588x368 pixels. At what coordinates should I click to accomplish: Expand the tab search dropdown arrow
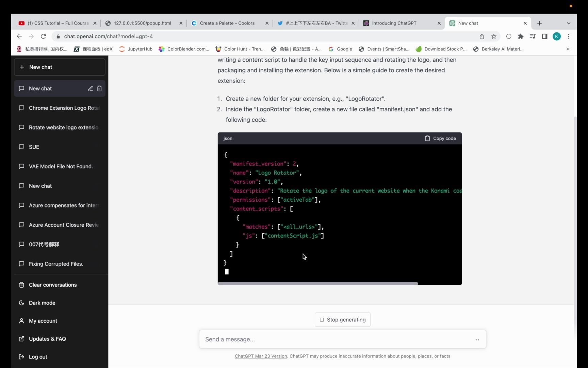coord(569,23)
